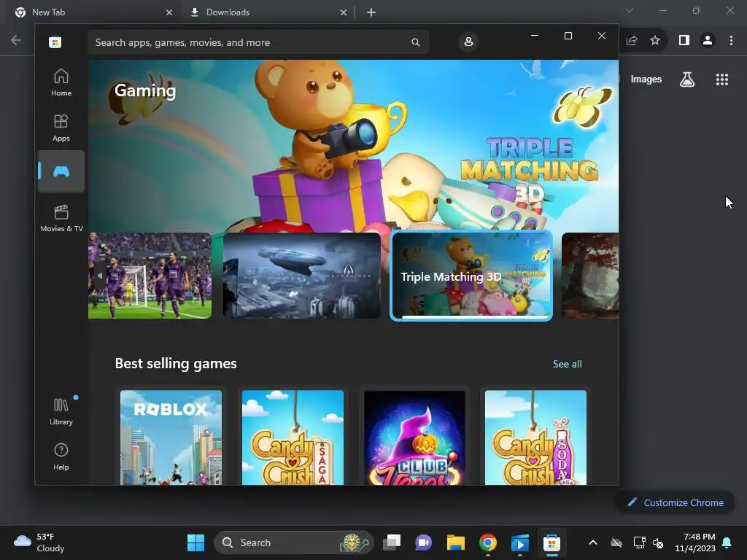Open media player taskbar icon
The height and width of the screenshot is (560, 747).
pyautogui.click(x=519, y=542)
